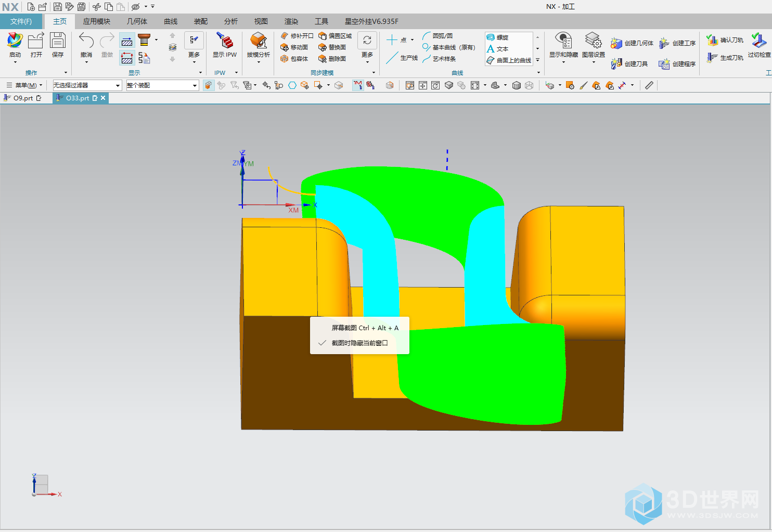This screenshot has width=772, height=532.
Task: Click 创建几何体 create geometry
Action: coord(632,43)
